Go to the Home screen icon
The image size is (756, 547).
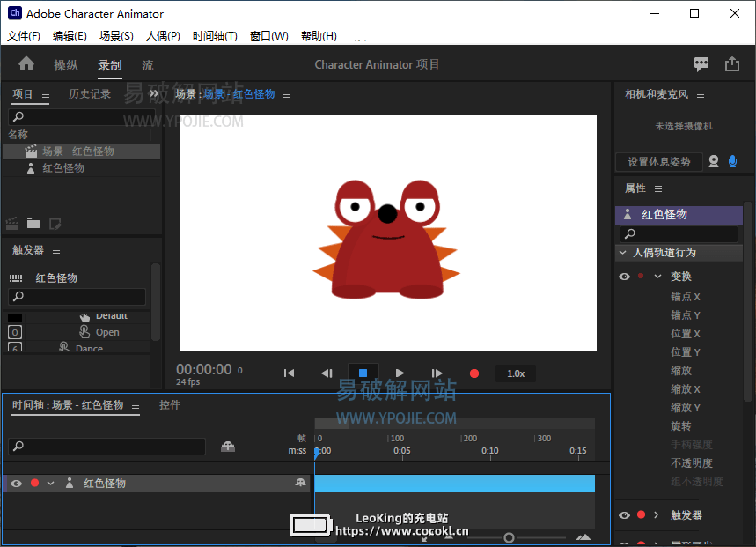point(26,63)
